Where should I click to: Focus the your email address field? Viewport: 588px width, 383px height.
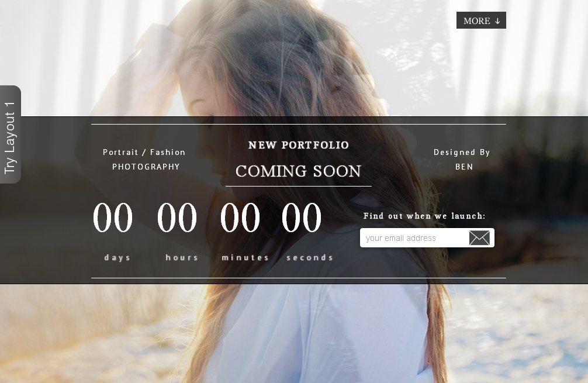414,238
